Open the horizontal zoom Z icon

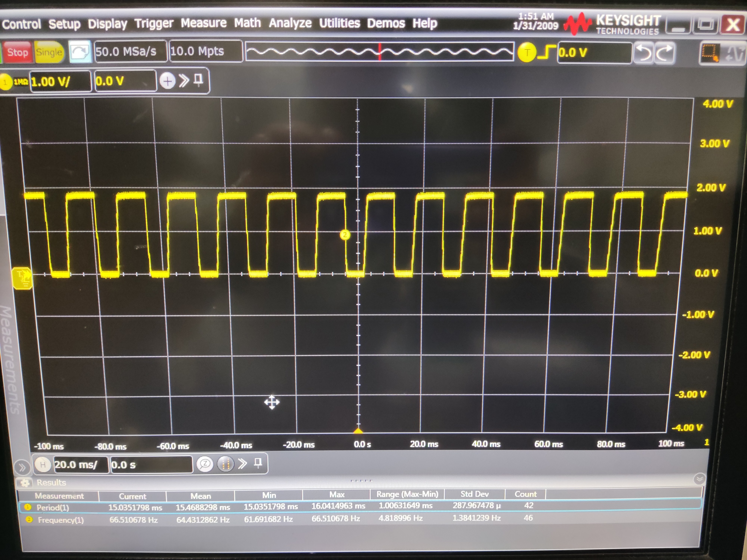click(x=205, y=464)
